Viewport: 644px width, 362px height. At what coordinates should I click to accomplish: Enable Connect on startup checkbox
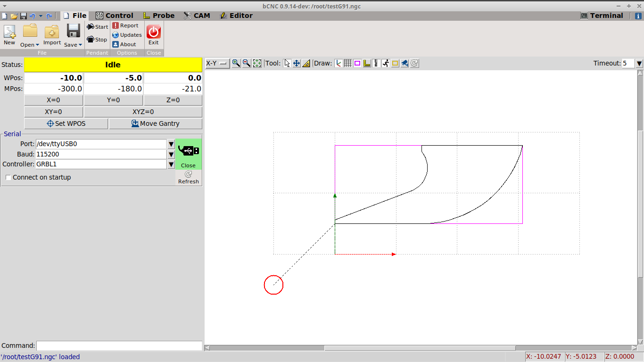click(x=8, y=177)
